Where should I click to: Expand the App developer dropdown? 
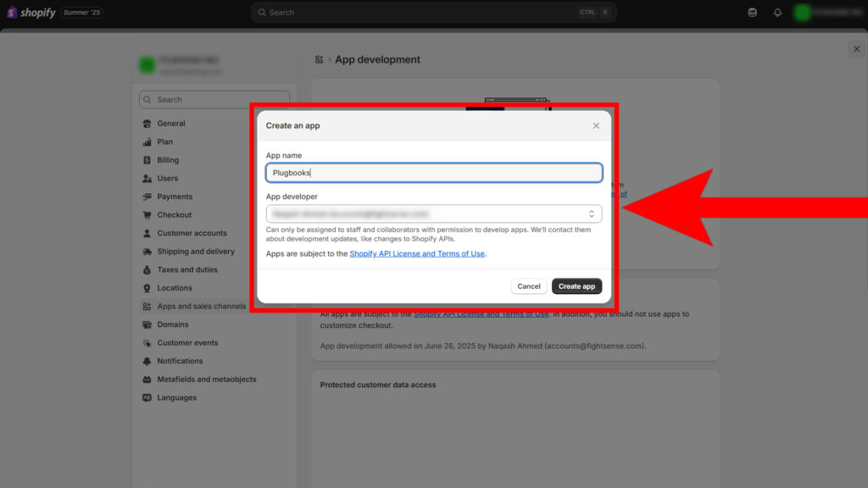coord(434,213)
